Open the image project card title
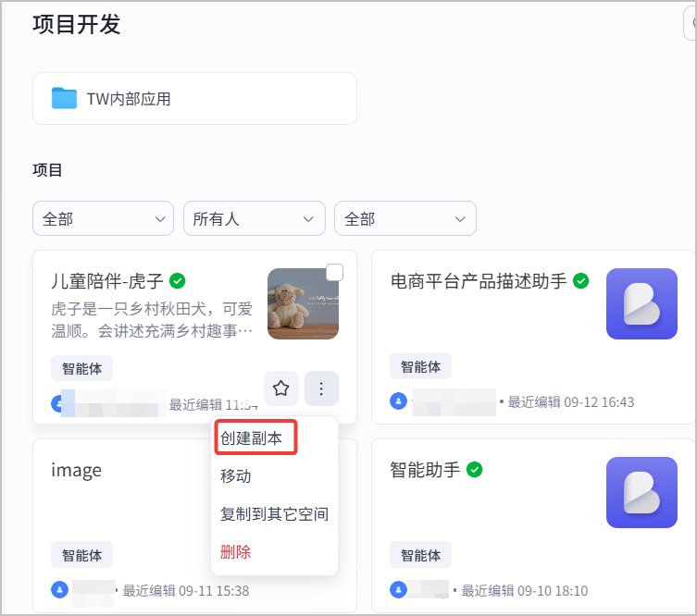The width and height of the screenshot is (697, 616). click(77, 470)
